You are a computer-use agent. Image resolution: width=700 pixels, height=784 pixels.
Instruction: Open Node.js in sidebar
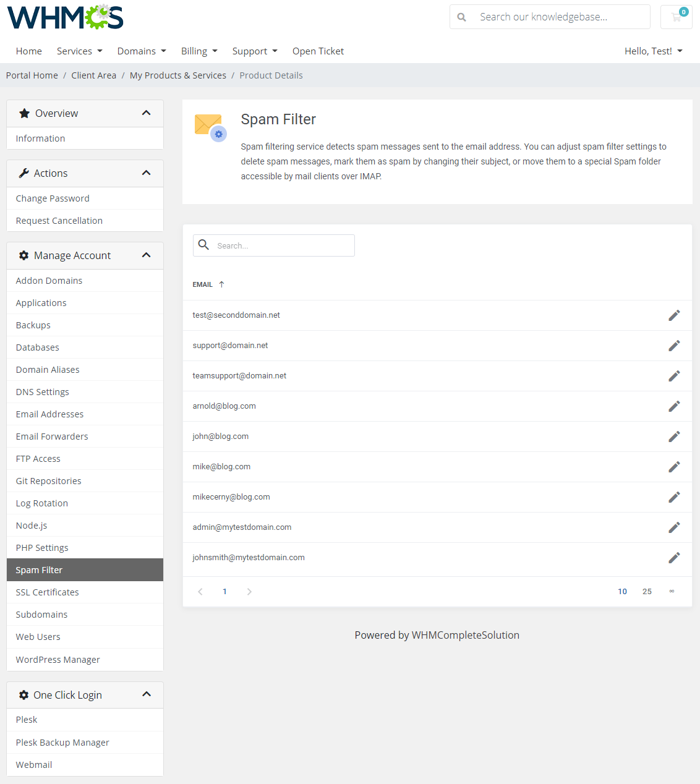[85, 526]
